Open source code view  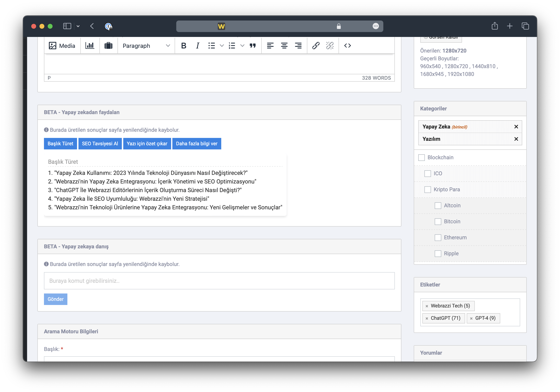coord(347,46)
